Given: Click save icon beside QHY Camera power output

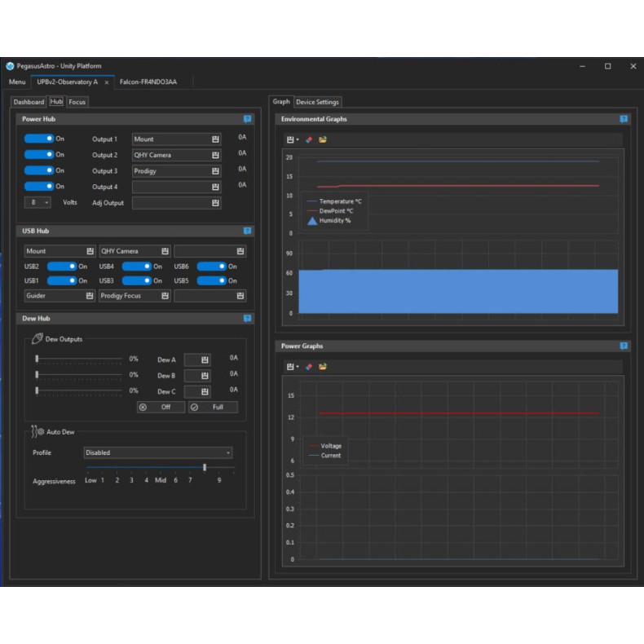Looking at the screenshot, I should tap(215, 155).
